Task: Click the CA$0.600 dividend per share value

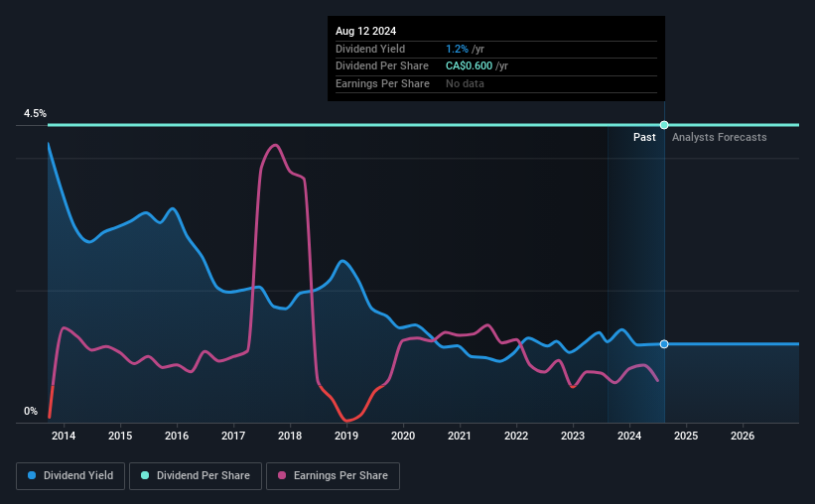Action: point(469,66)
